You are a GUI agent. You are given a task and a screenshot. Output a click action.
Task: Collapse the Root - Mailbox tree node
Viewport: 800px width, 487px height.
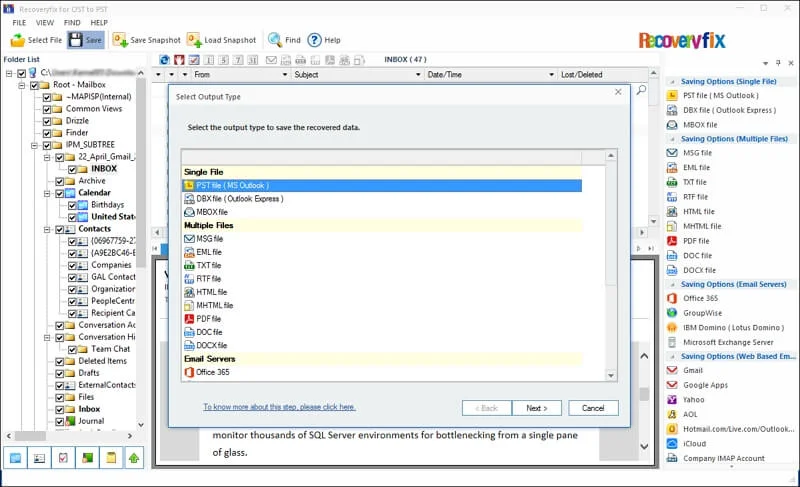click(22, 85)
